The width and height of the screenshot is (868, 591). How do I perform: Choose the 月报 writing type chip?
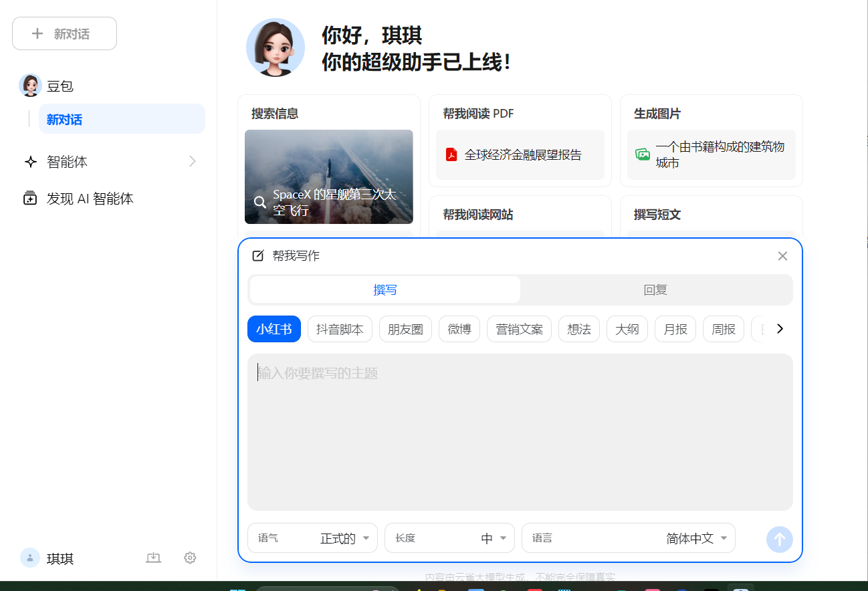click(x=675, y=329)
